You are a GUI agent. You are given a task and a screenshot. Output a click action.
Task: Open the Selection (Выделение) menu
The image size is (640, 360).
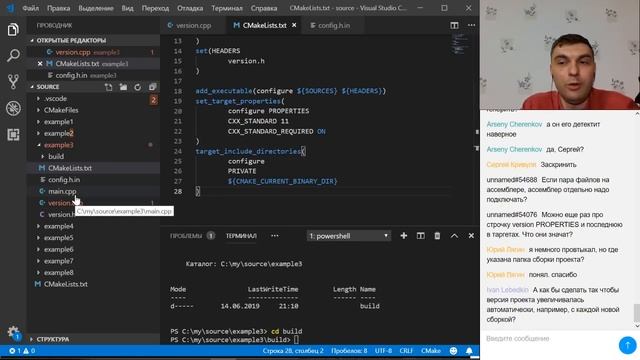(96, 8)
